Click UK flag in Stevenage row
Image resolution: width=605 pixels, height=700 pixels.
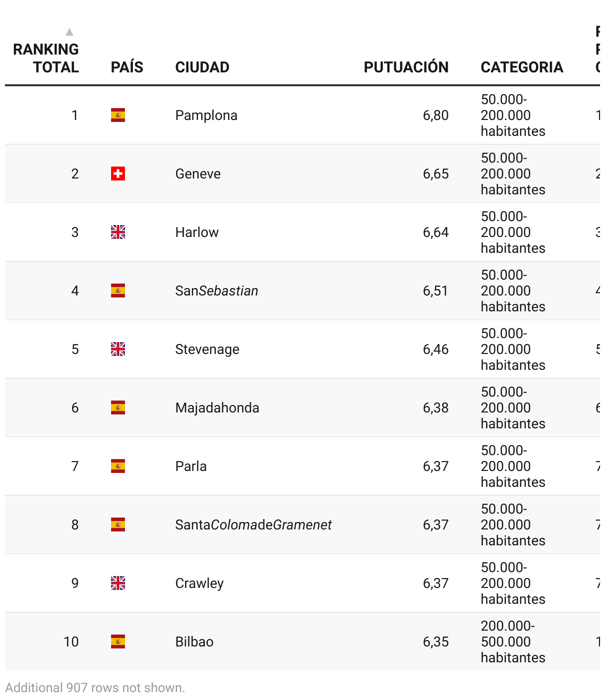coord(118,349)
